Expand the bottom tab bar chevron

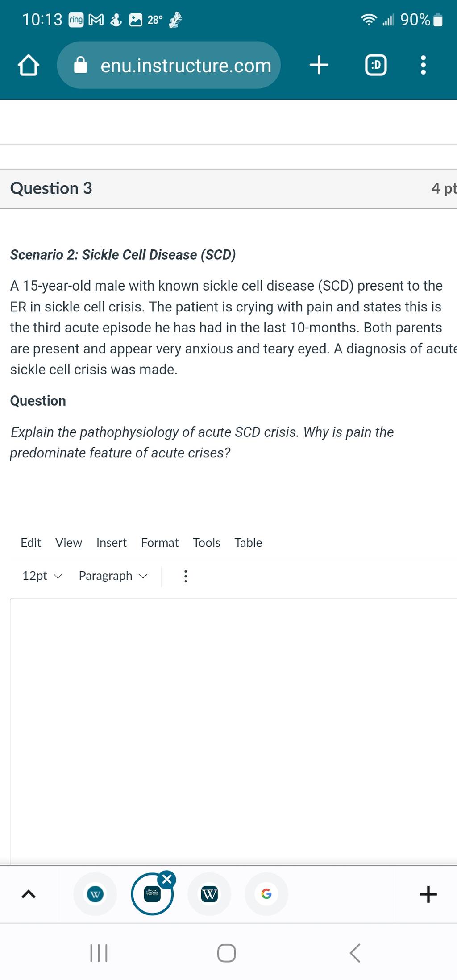29,894
